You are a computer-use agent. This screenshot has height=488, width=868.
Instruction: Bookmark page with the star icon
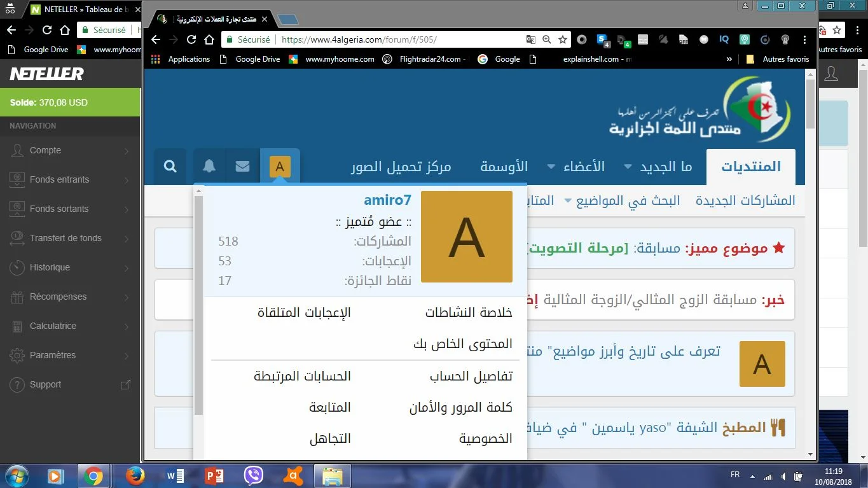tap(563, 39)
